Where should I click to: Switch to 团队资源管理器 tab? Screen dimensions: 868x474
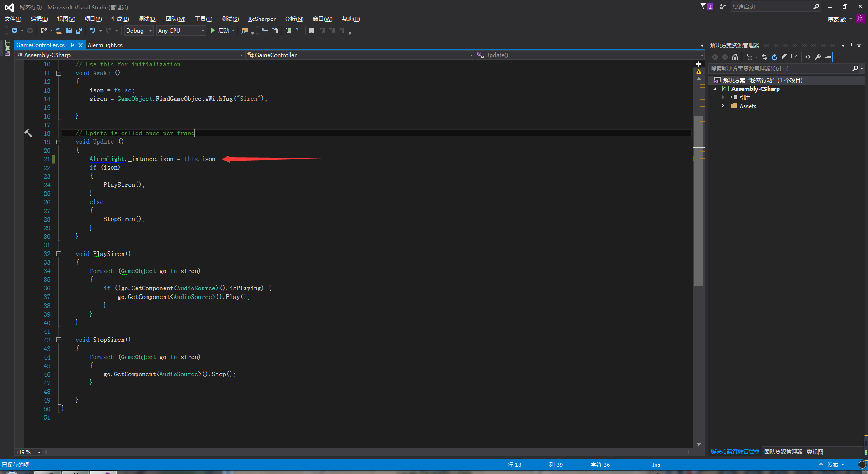pos(783,452)
